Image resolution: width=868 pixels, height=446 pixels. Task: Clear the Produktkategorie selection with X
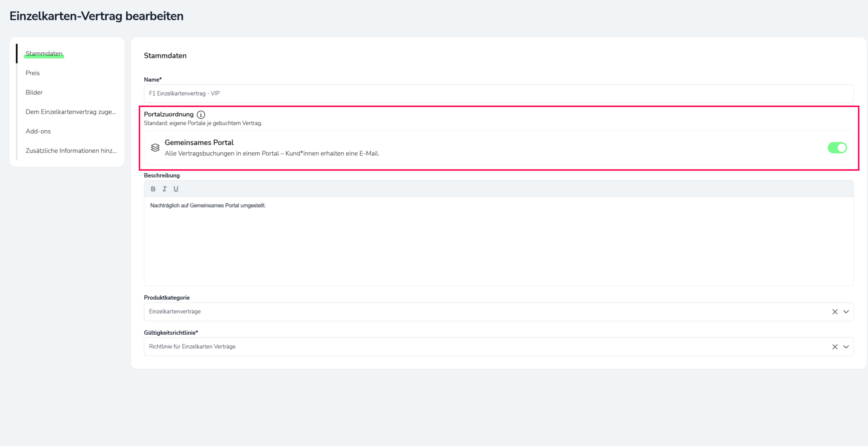835,312
